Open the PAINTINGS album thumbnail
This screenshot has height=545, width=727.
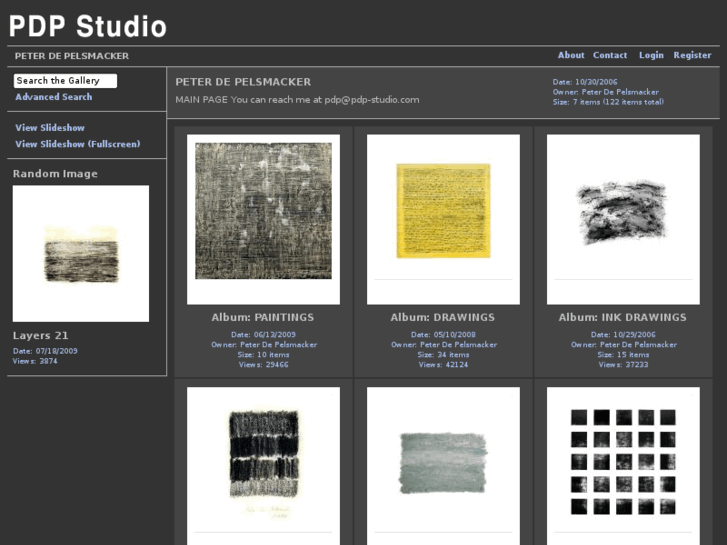point(263,219)
